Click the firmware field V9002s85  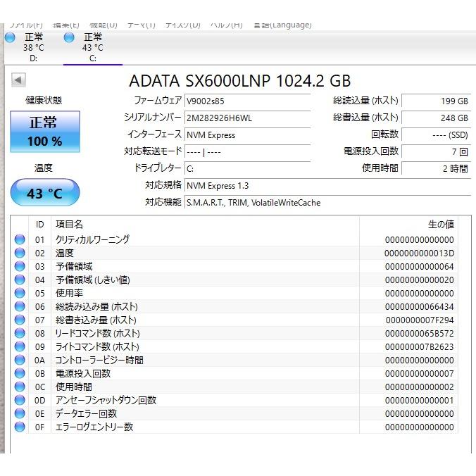click(x=247, y=101)
